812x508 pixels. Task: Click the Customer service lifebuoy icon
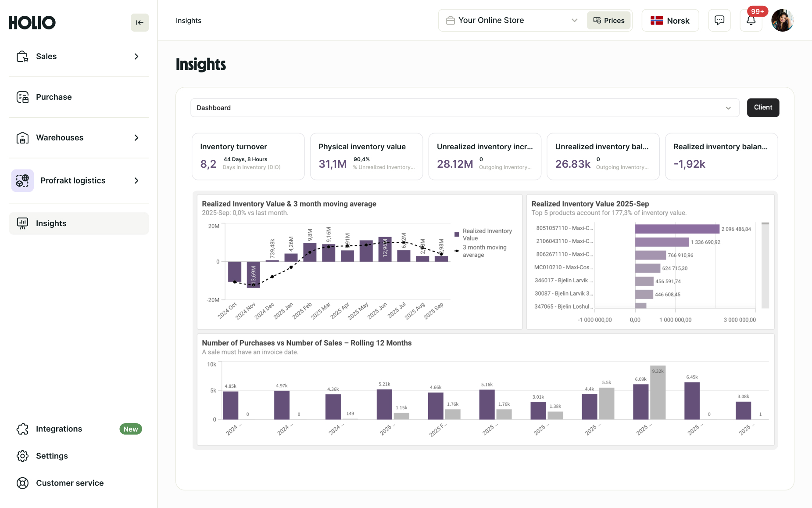(x=22, y=483)
